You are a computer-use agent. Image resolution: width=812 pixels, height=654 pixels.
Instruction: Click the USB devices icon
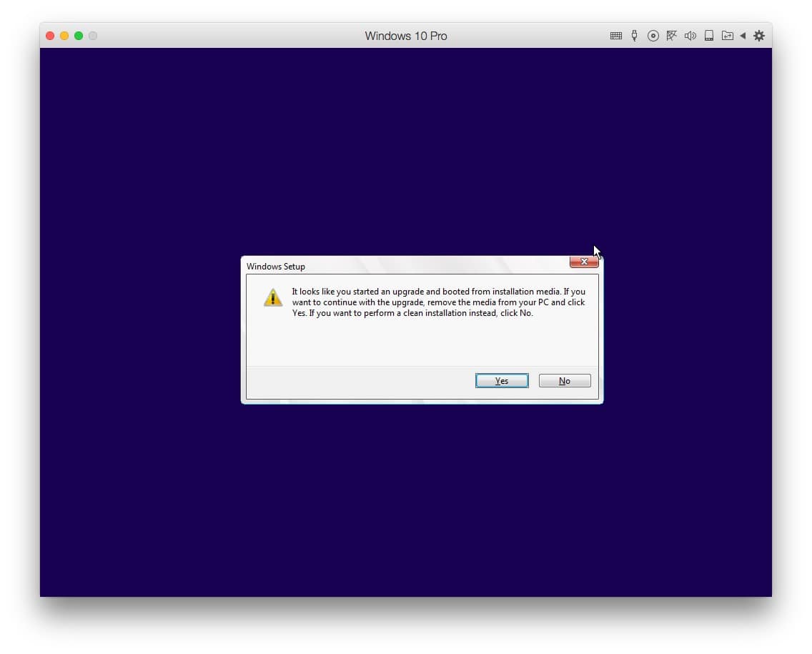click(634, 36)
